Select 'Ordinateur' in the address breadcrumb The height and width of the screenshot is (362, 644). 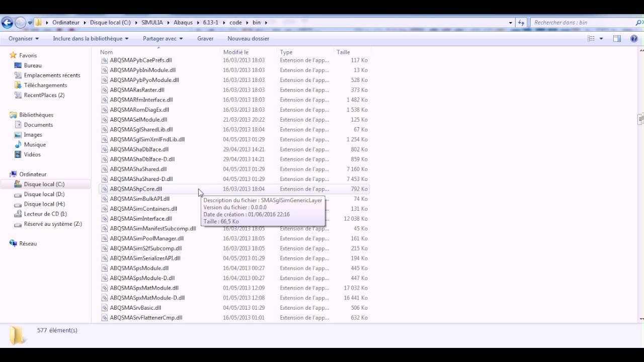coord(66,23)
